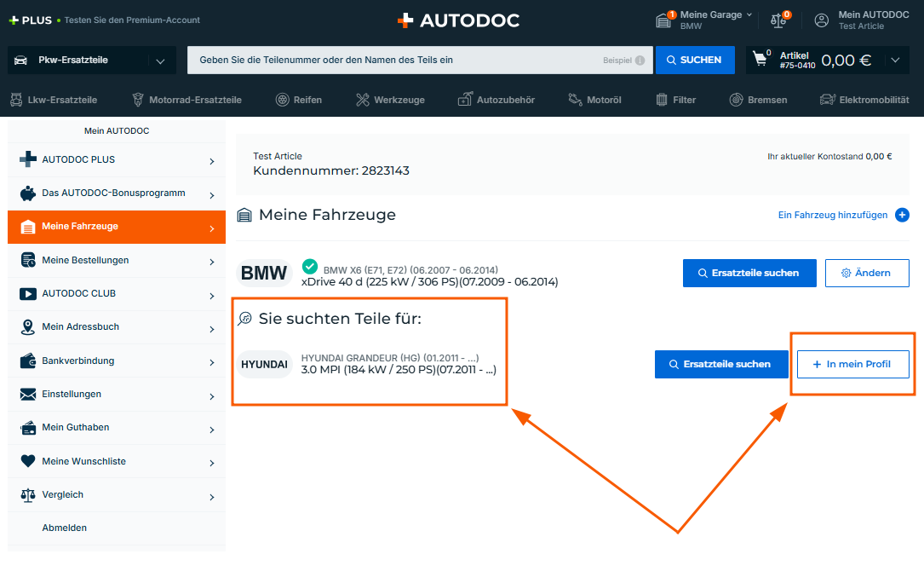Click the Mein AUTODOC user profile icon
This screenshot has height=577, width=924.
click(x=821, y=20)
